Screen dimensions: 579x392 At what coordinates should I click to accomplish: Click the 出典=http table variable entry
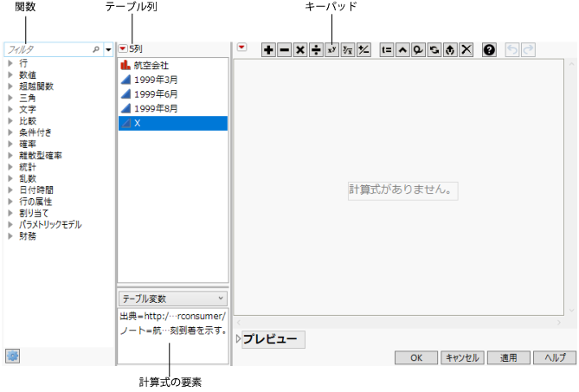173,317
